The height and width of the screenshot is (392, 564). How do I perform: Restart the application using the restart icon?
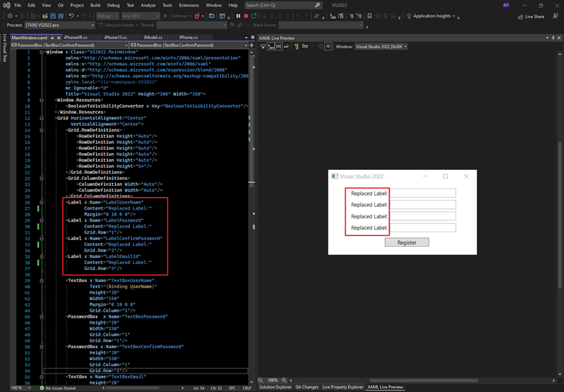click(254, 16)
